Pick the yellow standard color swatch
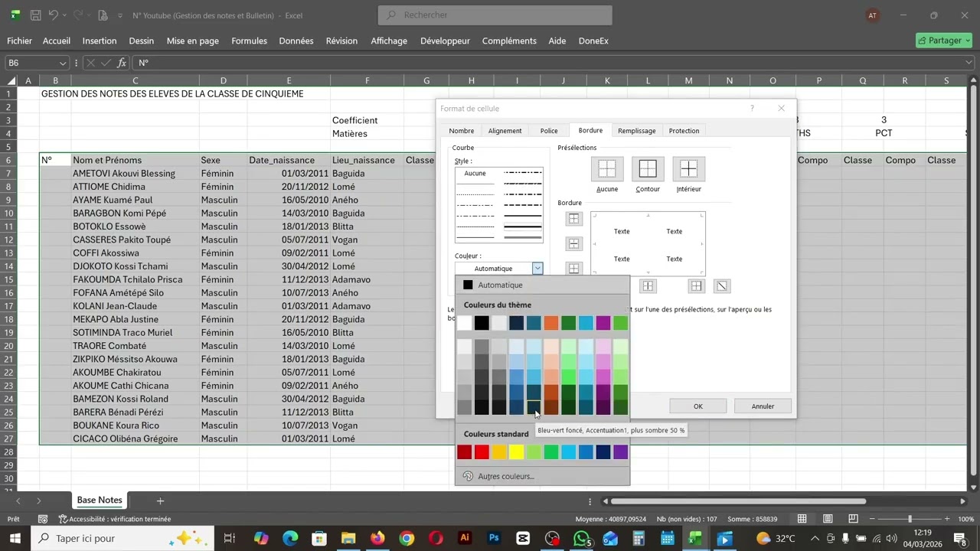Image resolution: width=980 pixels, height=551 pixels. pyautogui.click(x=517, y=452)
